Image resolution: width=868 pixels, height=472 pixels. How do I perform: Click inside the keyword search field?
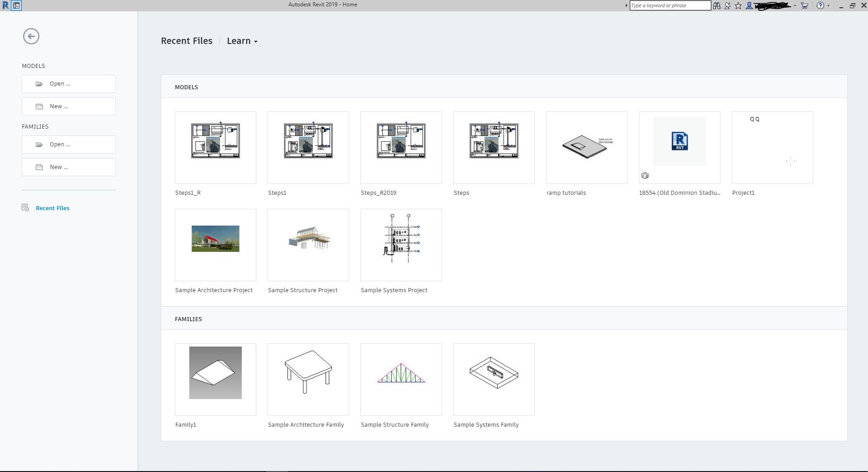coord(670,5)
